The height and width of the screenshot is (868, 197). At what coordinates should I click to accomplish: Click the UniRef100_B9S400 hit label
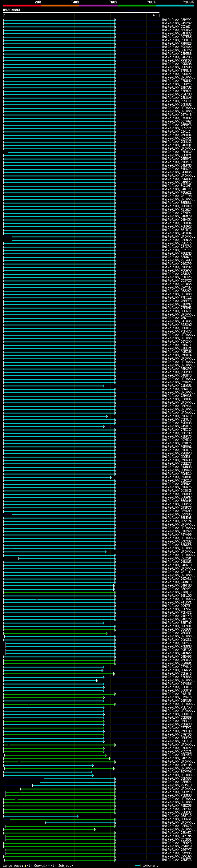(177, 47)
